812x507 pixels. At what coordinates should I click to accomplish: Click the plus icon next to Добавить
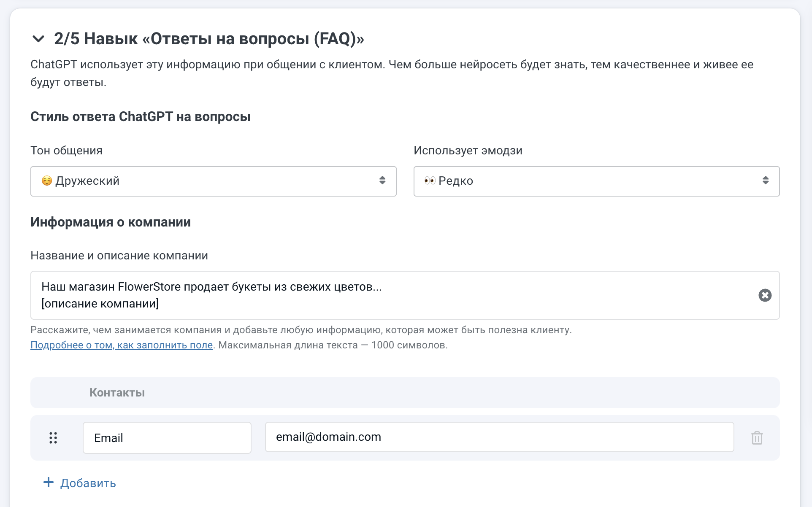pos(48,483)
